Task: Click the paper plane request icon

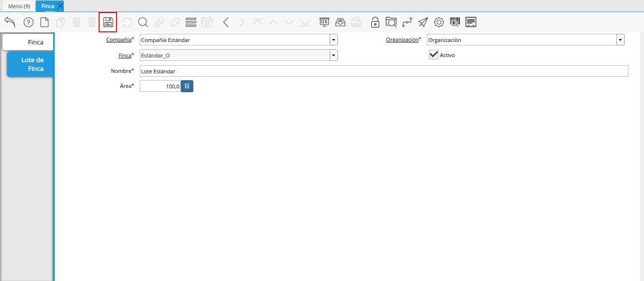Action: coord(423,22)
